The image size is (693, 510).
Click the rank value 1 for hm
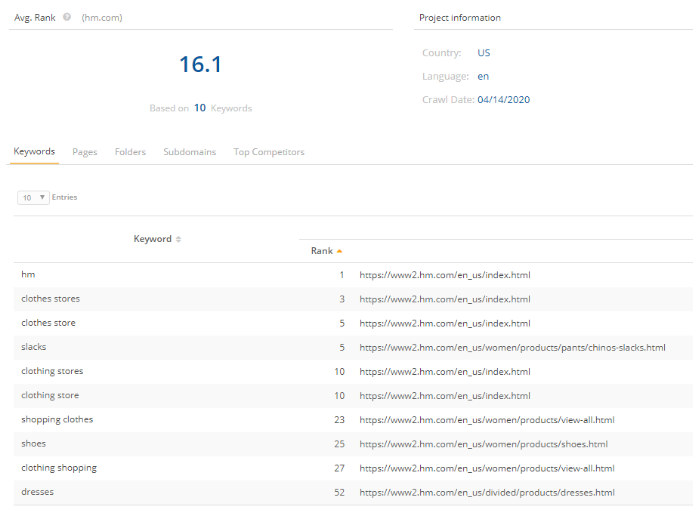342,275
